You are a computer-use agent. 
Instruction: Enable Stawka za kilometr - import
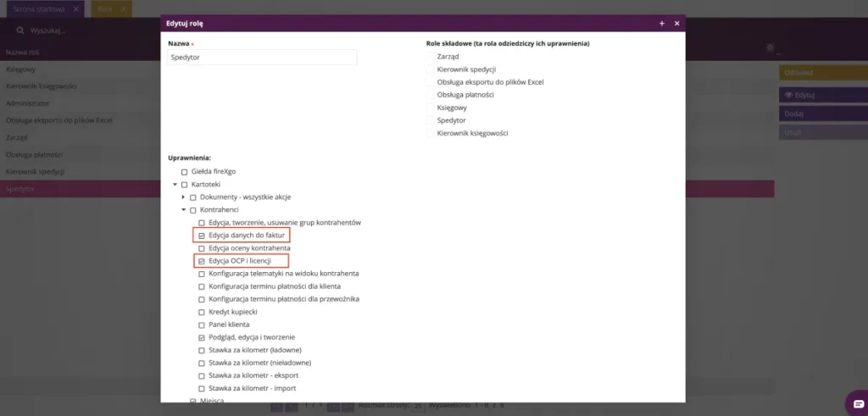(202, 388)
